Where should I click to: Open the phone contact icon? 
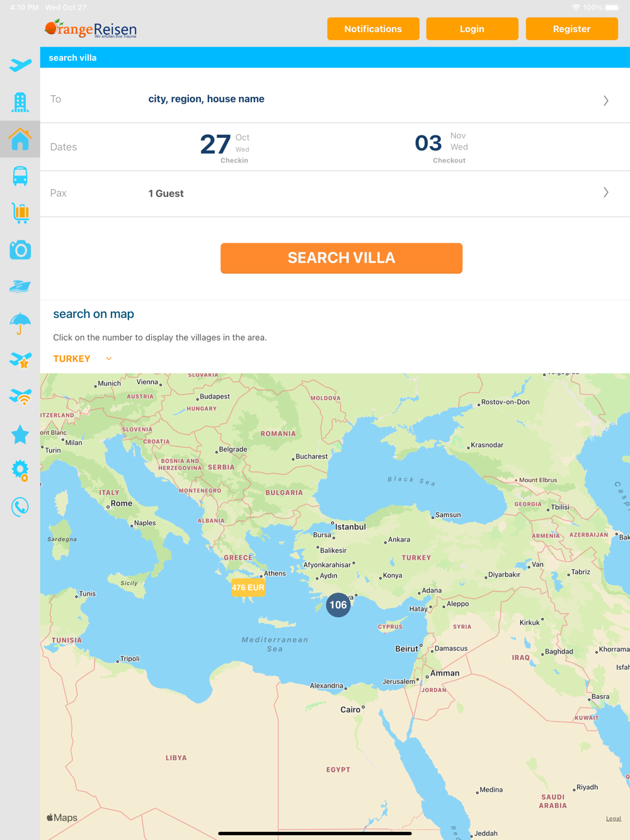20,507
